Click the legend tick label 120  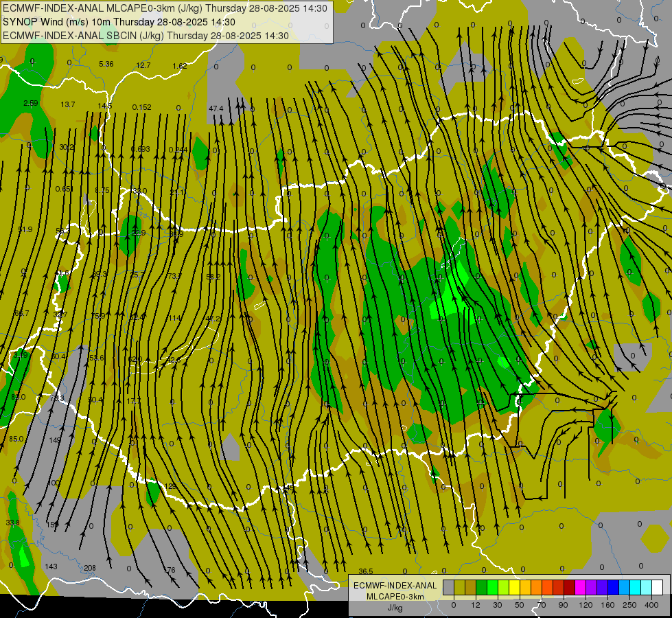585,605
